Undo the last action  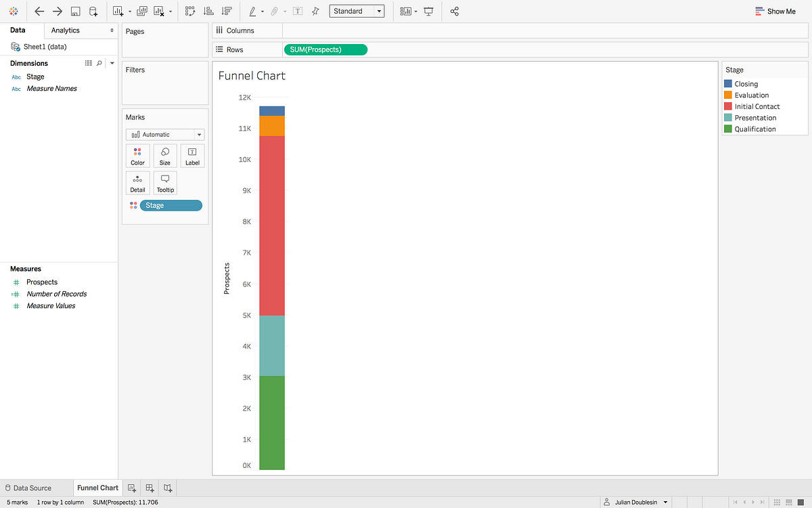click(x=39, y=11)
